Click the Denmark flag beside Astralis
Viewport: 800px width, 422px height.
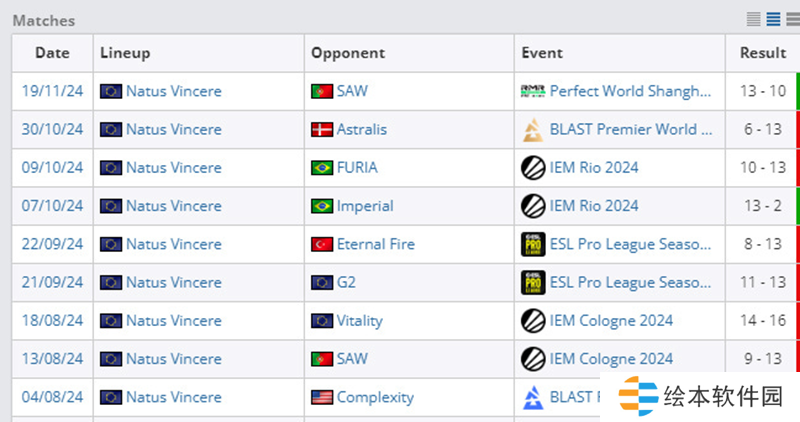coord(322,130)
